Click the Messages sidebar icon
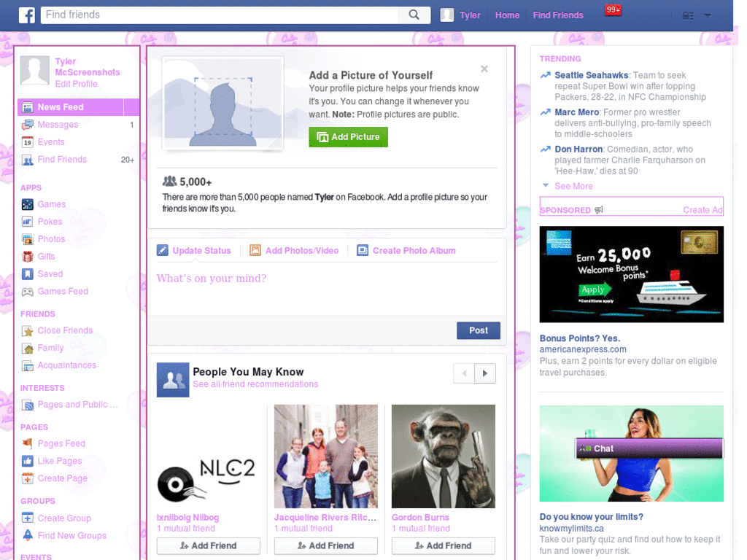 coord(28,125)
